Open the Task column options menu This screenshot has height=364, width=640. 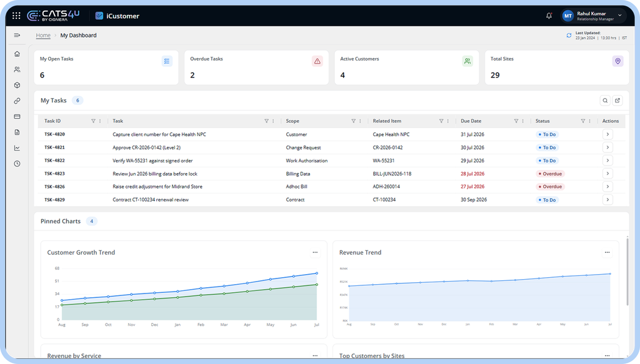[273, 121]
